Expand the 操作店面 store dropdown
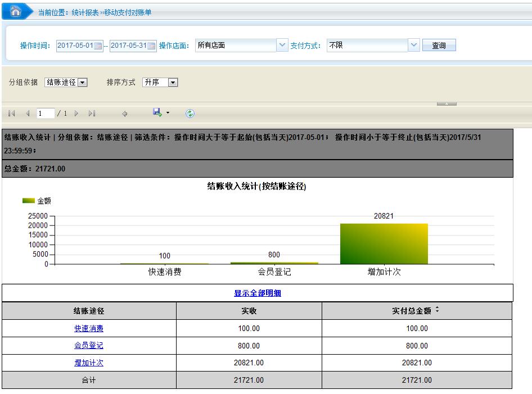532x394 pixels. [282, 46]
